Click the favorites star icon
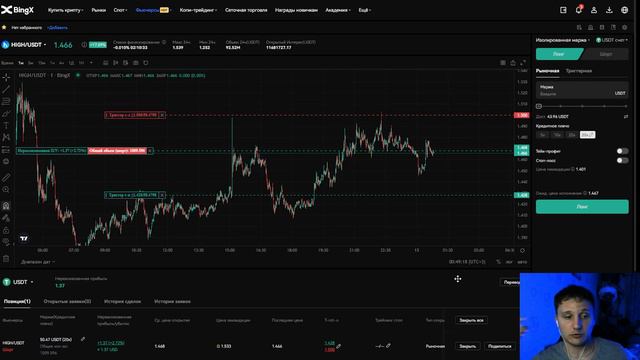 [x=4, y=27]
